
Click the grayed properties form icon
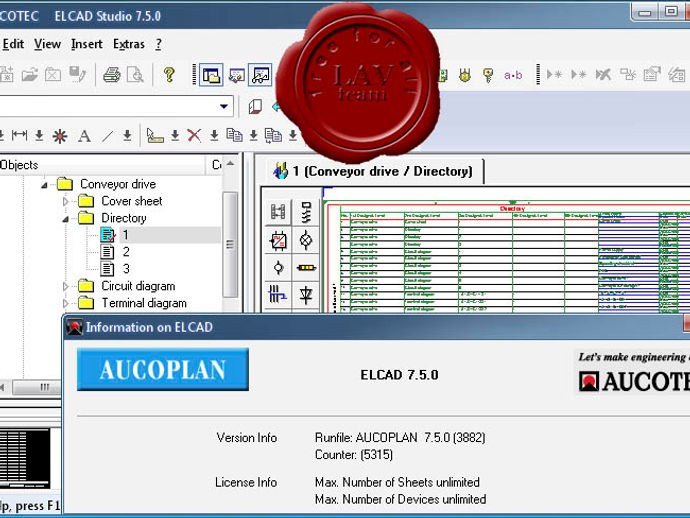click(652, 75)
